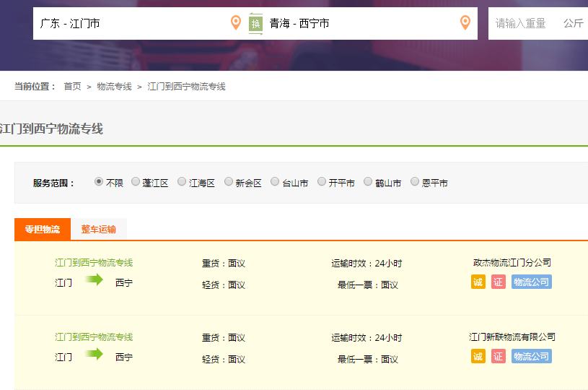Select the 恩平市 radio button

(414, 182)
